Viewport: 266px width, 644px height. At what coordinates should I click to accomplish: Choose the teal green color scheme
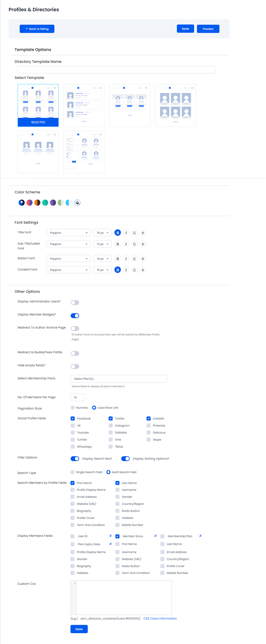(x=45, y=203)
